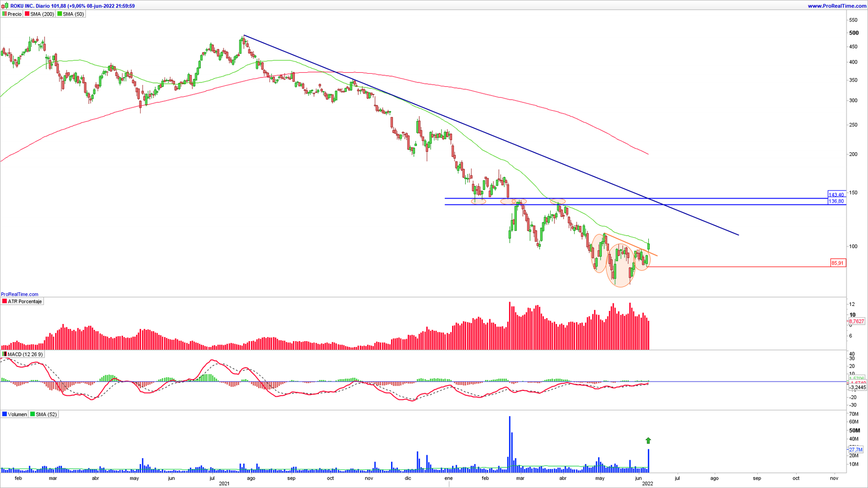Click the 150 price axis label

pyautogui.click(x=853, y=193)
